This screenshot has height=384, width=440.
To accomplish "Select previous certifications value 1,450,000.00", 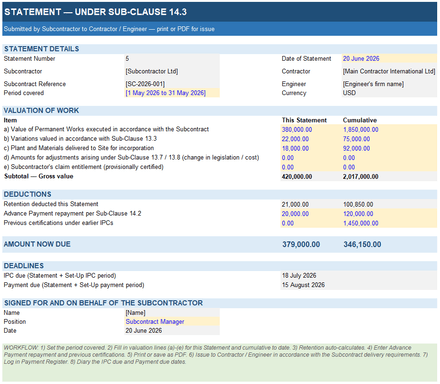I will [389, 223].
